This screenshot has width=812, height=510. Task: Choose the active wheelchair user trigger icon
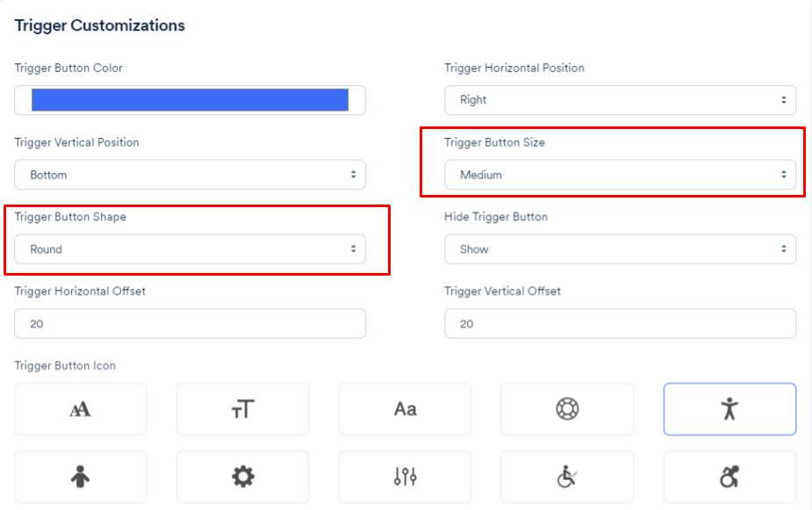pyautogui.click(x=729, y=476)
